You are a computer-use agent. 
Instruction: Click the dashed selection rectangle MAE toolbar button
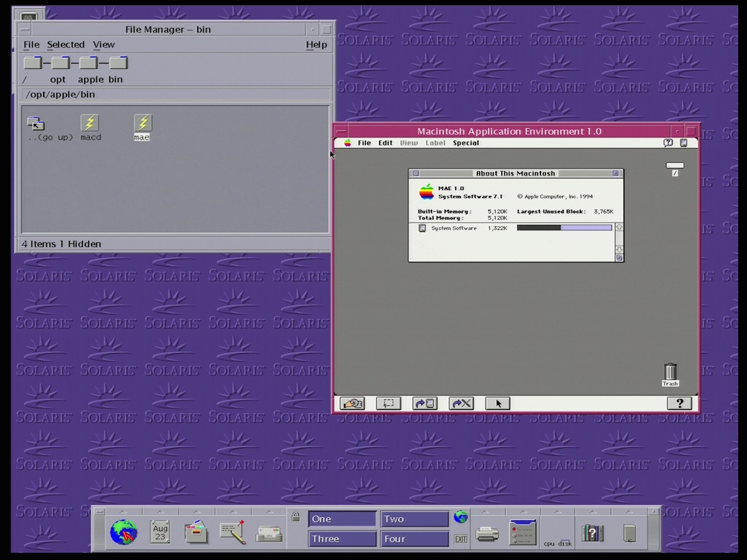tap(389, 403)
